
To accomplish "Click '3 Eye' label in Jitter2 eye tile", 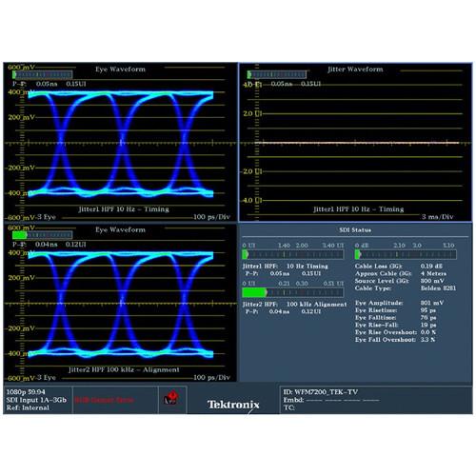I will [47, 377].
